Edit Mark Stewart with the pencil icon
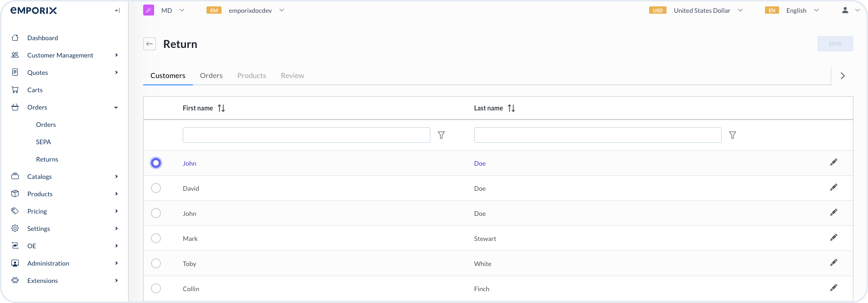Screen dimensions: 868x303 (833, 237)
